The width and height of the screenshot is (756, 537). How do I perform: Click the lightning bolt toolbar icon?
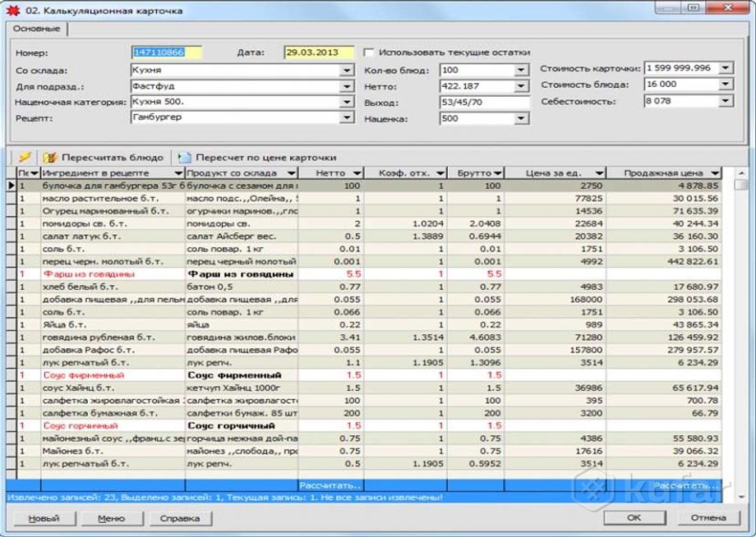pyautogui.click(x=24, y=156)
